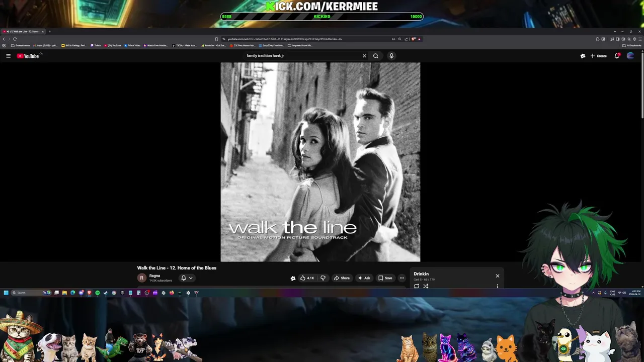Start voice search with microphone icon
Image resolution: width=644 pixels, height=362 pixels.
point(391,56)
